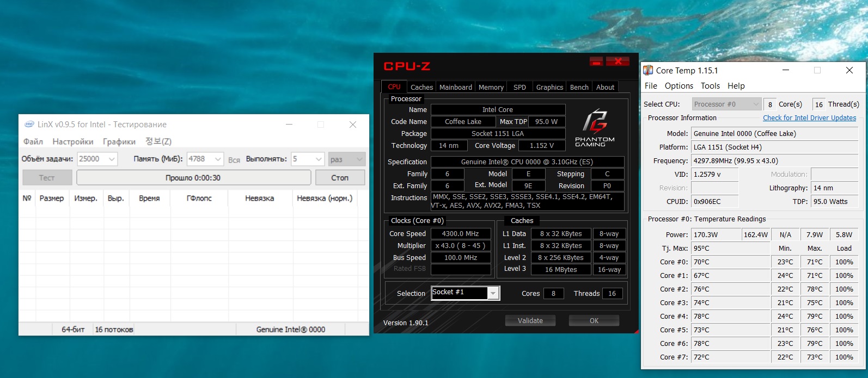Open the File menu in Core Temp
The image size is (868, 378).
pyautogui.click(x=651, y=86)
